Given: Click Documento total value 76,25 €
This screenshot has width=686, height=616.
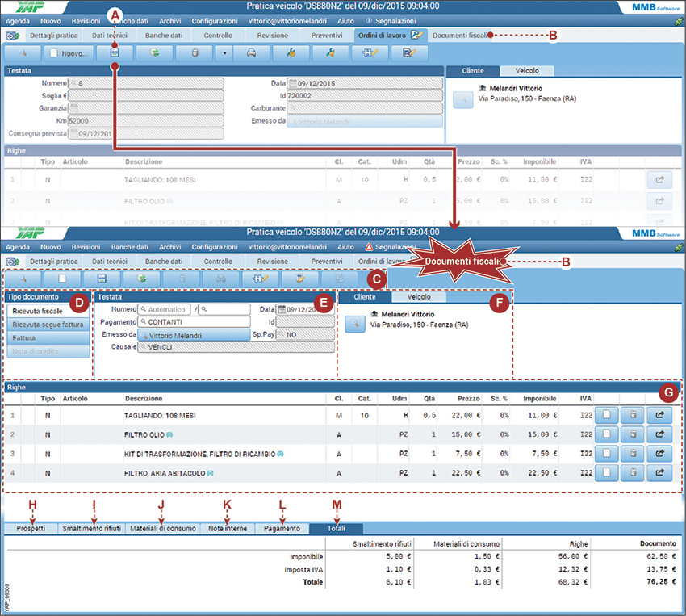Looking at the screenshot, I should 661,581.
